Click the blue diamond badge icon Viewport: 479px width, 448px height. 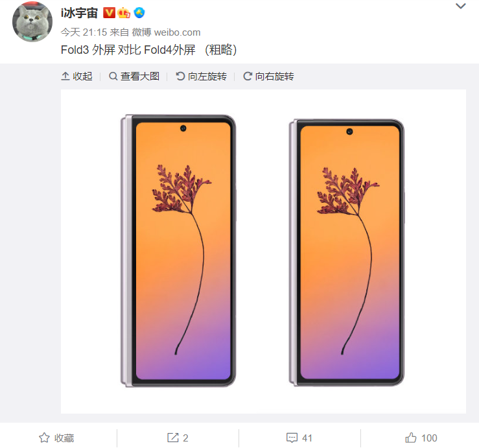coord(139,13)
